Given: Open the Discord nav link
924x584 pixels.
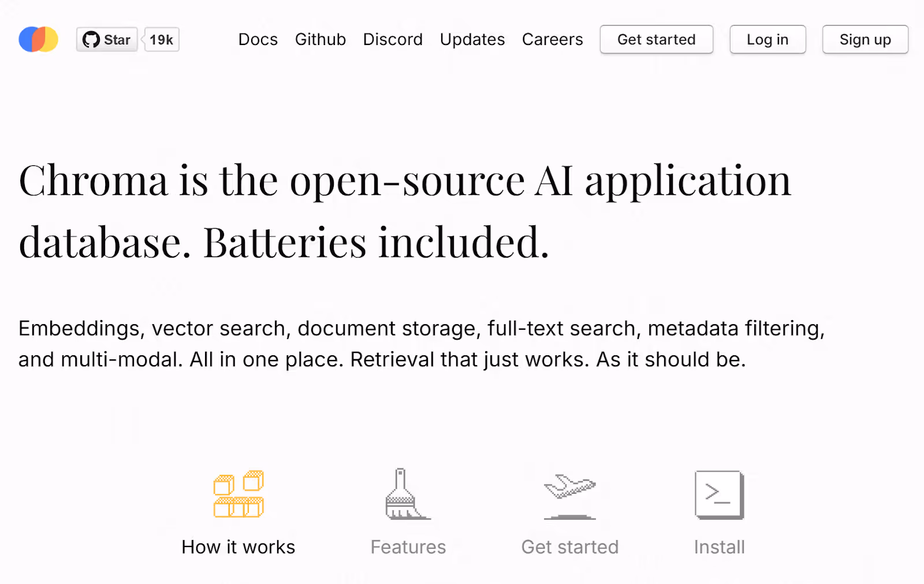Looking at the screenshot, I should (393, 39).
